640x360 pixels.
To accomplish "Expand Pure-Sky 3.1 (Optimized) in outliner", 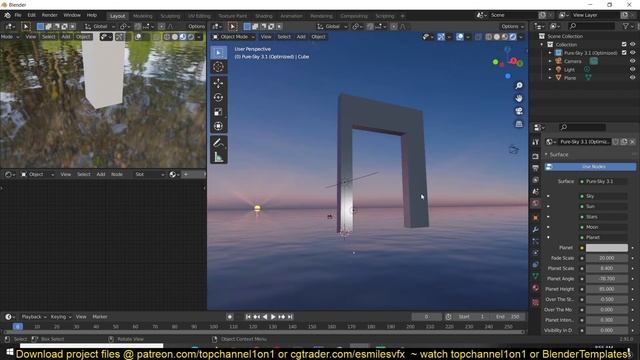I will (550, 53).
